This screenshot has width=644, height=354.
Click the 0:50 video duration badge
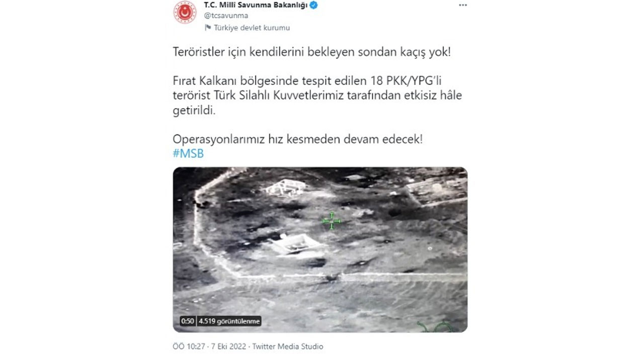click(188, 321)
